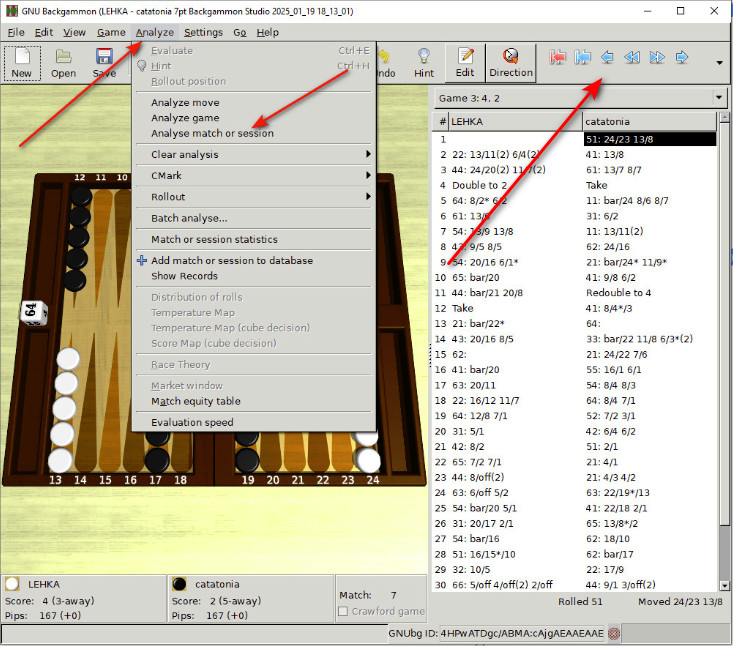733x646 pixels.
Task: Open the View menu
Action: pyautogui.click(x=74, y=32)
